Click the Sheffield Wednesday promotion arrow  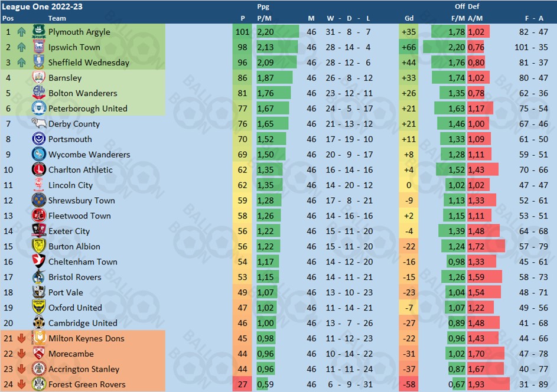[x=22, y=63]
